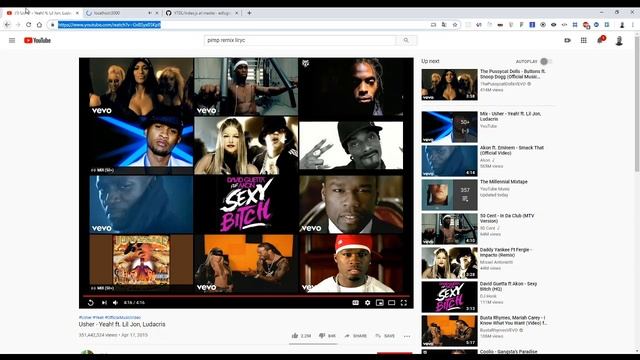Screen dimensions: 640x360
Task: Click the video title Usher - Yeah!
Action: point(122,324)
